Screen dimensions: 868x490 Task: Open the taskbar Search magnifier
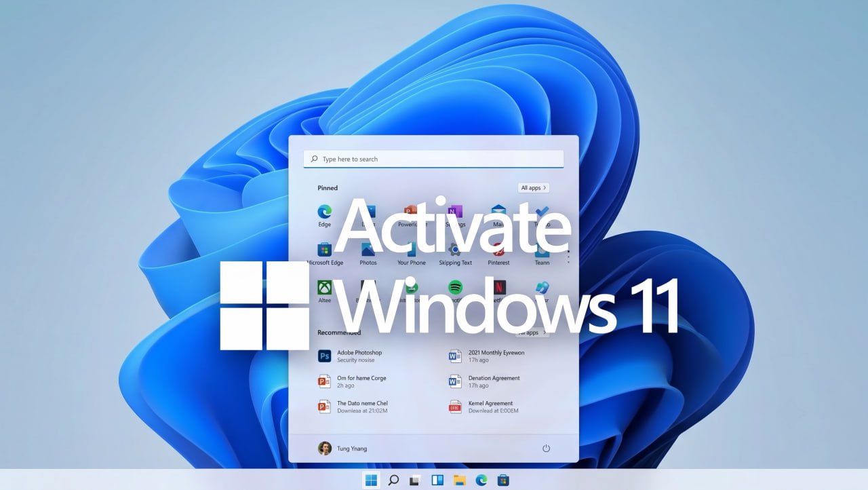pos(393,480)
